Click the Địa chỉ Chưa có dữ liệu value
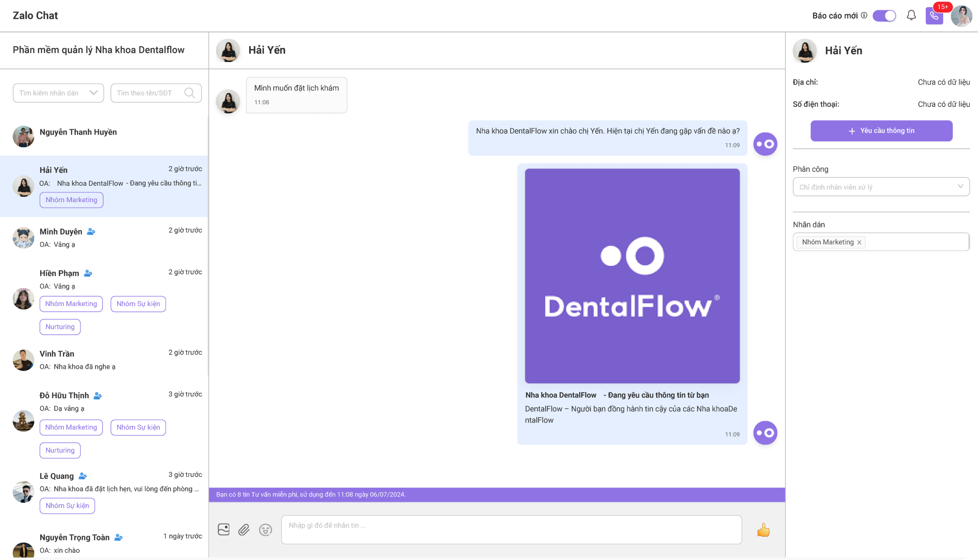The image size is (978, 560). pyautogui.click(x=943, y=82)
